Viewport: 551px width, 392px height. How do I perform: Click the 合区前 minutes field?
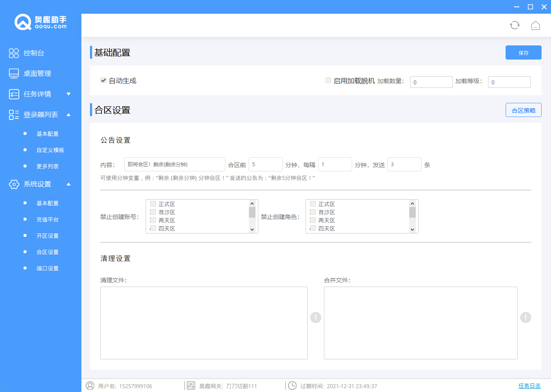[266, 164]
